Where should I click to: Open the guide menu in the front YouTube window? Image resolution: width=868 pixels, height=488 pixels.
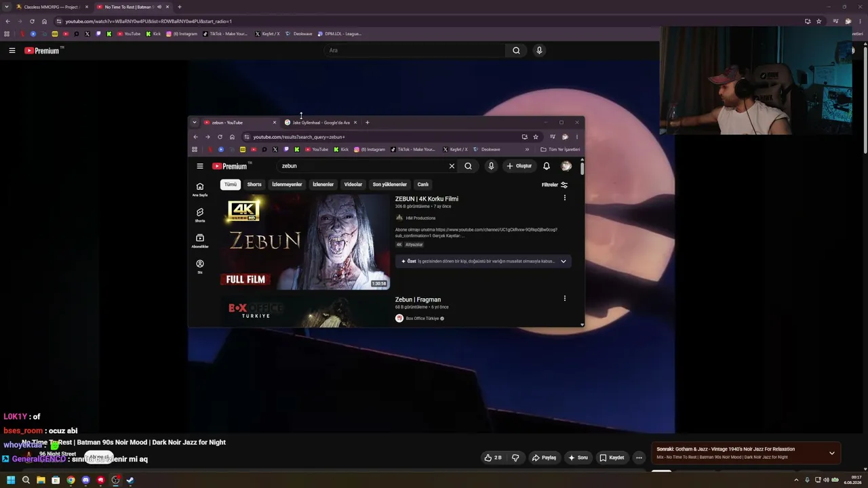pos(200,166)
